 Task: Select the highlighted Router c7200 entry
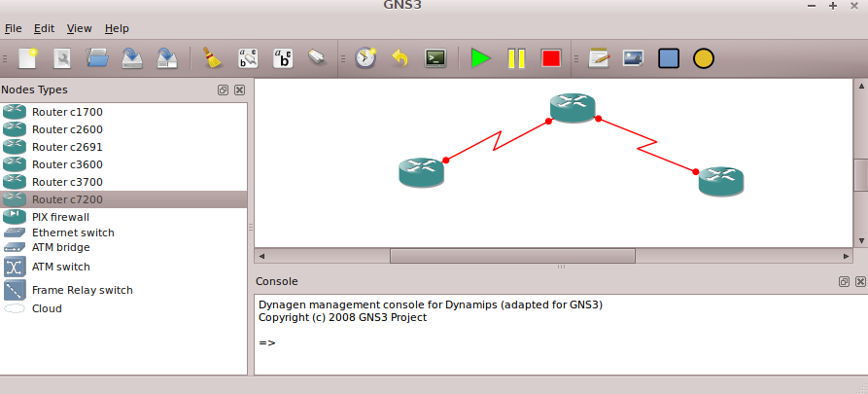click(x=124, y=199)
